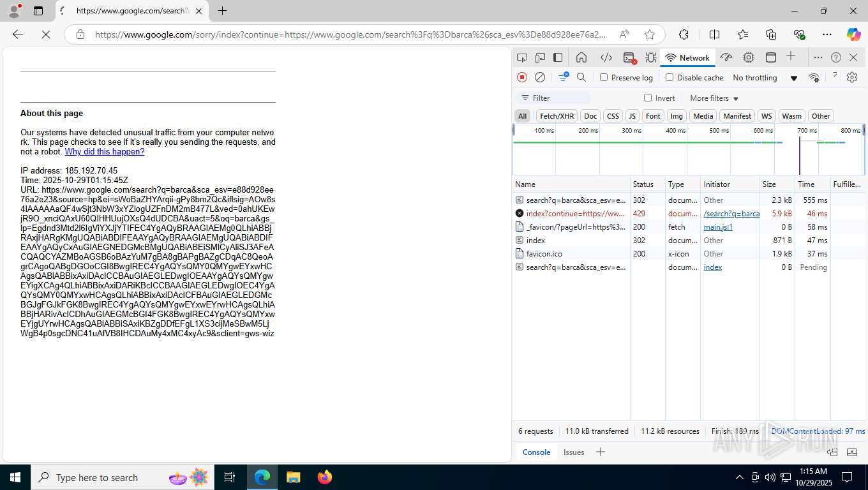The width and height of the screenshot is (868, 490).
Task: Open main.js:1 initiator link
Action: pos(718,227)
